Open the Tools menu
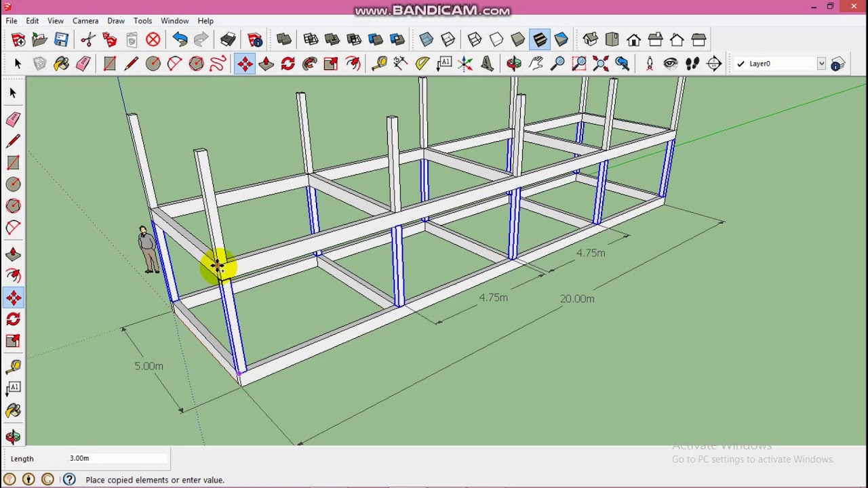 tap(142, 21)
